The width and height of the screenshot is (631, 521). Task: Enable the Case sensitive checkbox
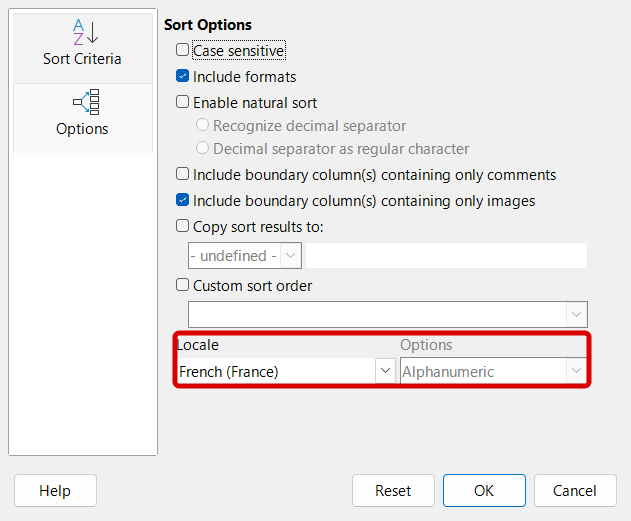(182, 50)
